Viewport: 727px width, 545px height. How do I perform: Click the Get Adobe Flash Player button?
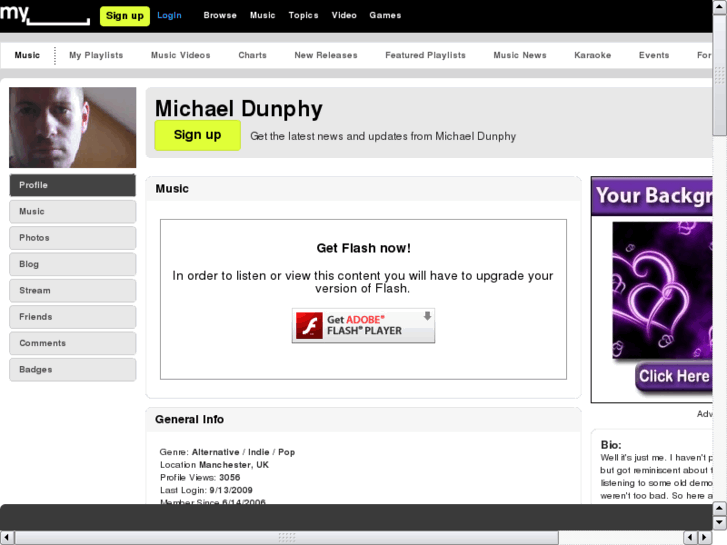tap(364, 326)
